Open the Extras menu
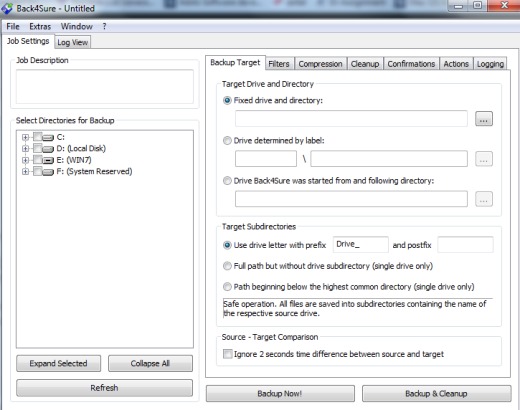Screen dimensions: 520x410 point(40,26)
